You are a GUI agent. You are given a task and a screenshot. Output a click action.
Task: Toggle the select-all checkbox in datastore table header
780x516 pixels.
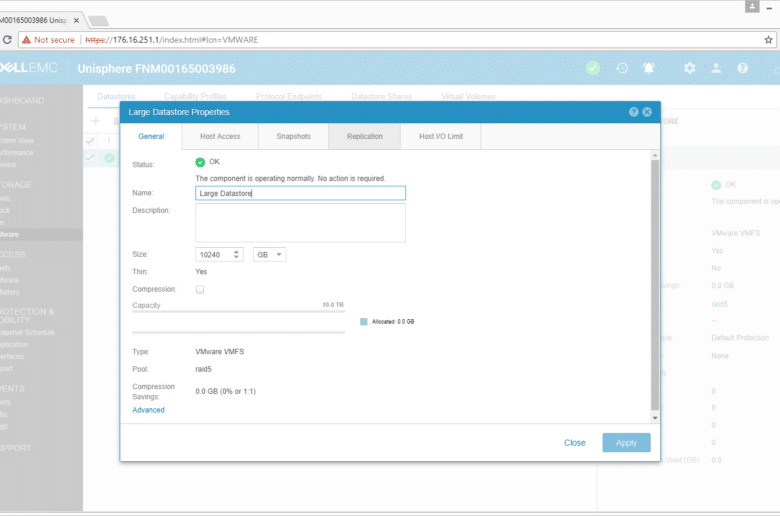90,141
